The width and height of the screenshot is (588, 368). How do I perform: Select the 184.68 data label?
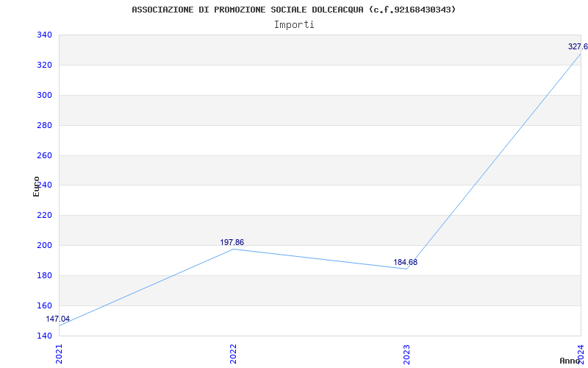tap(406, 262)
